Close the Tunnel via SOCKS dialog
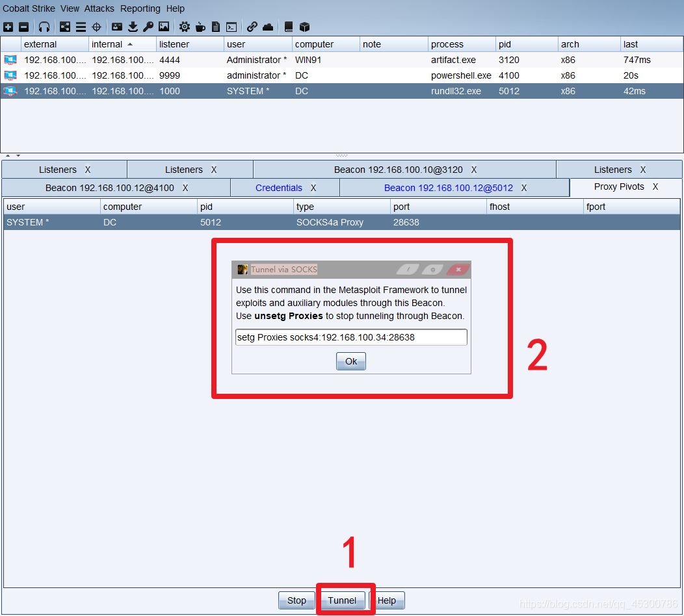Viewport: 684px width, 616px height. [458, 270]
